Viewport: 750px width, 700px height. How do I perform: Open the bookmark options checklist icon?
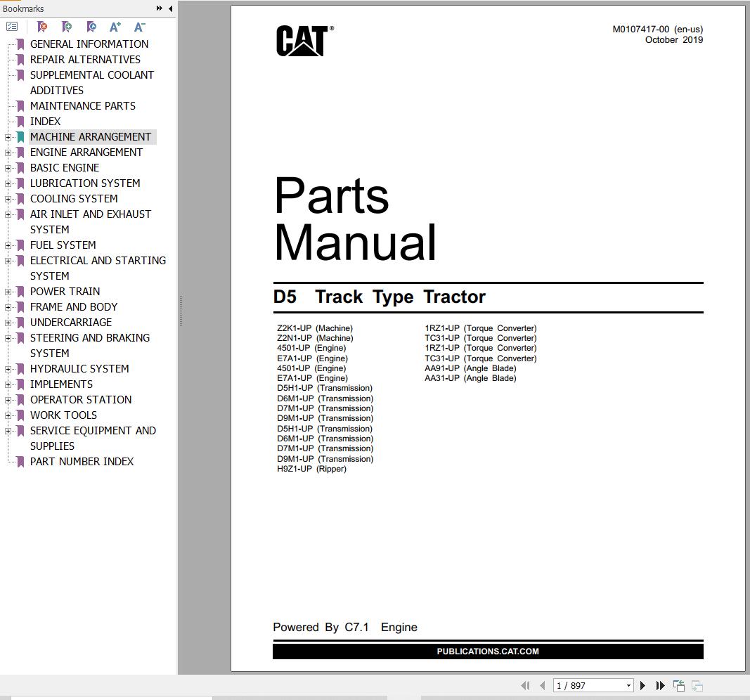click(12, 27)
